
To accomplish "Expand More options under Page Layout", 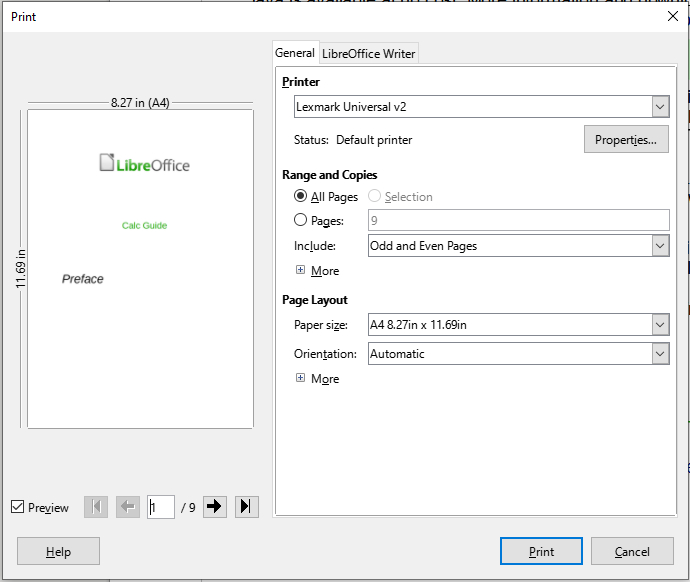I will [x=300, y=378].
